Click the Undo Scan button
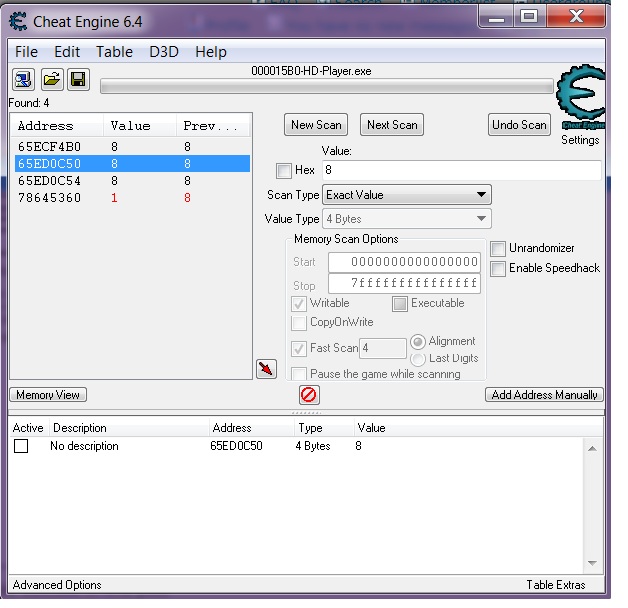The height and width of the screenshot is (608, 628). click(x=519, y=125)
